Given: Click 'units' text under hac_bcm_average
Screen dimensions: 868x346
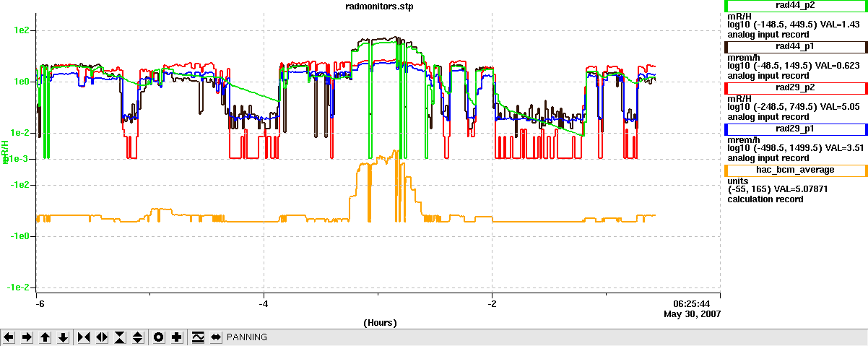Looking at the screenshot, I should 738,181.
